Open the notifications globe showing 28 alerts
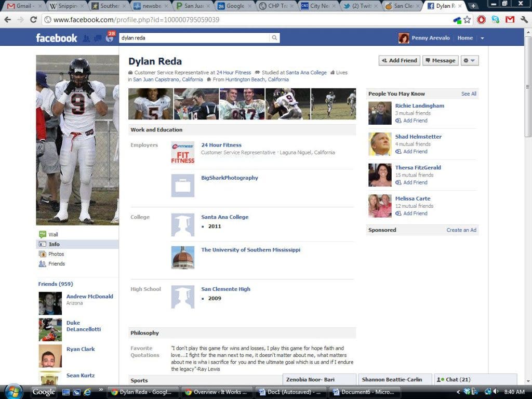 [x=109, y=38]
